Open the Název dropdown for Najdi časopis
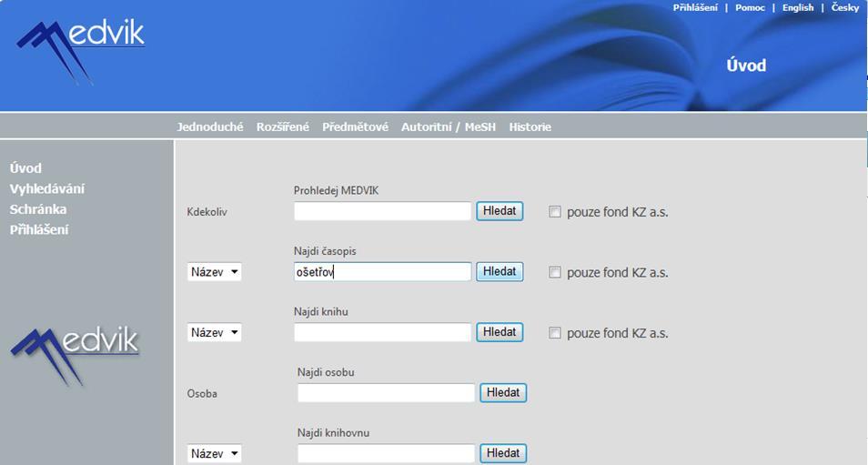The image size is (868, 465). pos(214,272)
